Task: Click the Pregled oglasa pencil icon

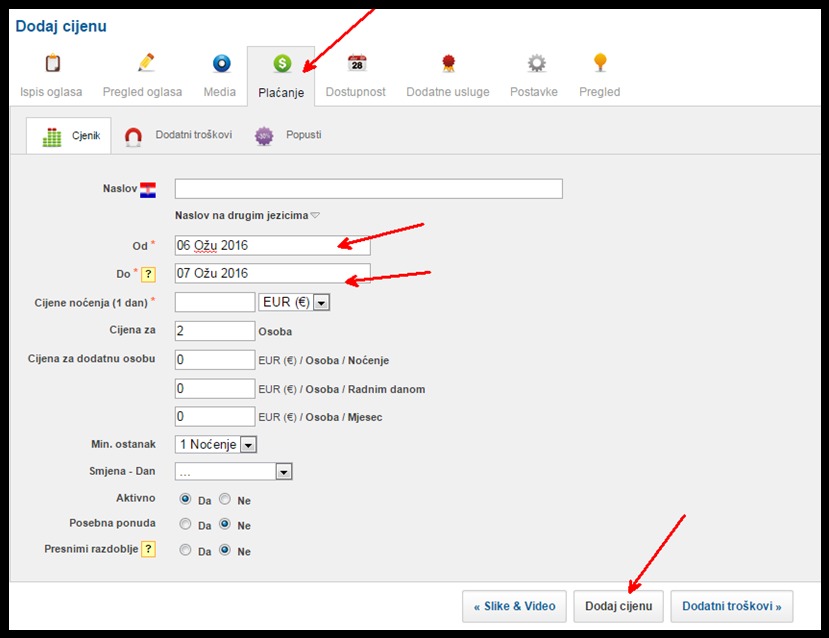Action: [146, 63]
